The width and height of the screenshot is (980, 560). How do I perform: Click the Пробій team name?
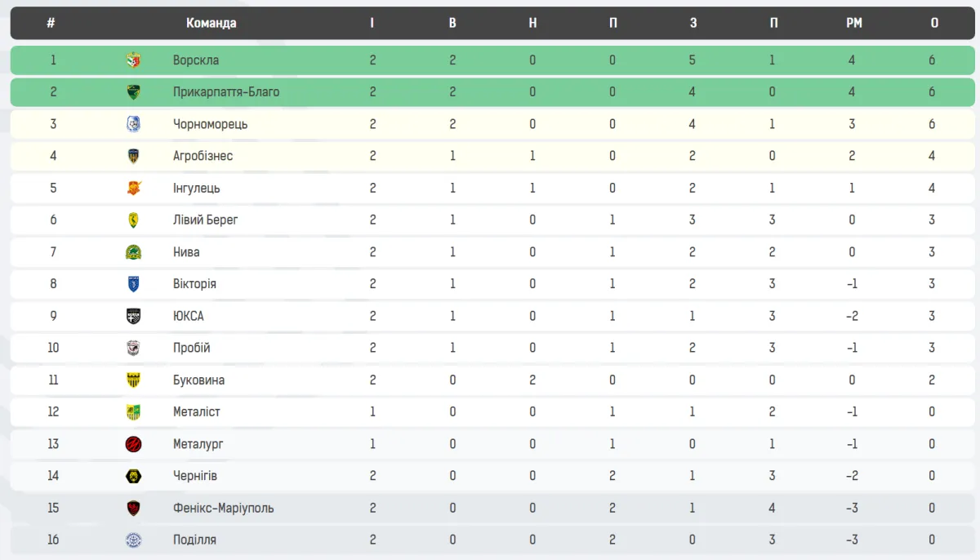pos(192,348)
